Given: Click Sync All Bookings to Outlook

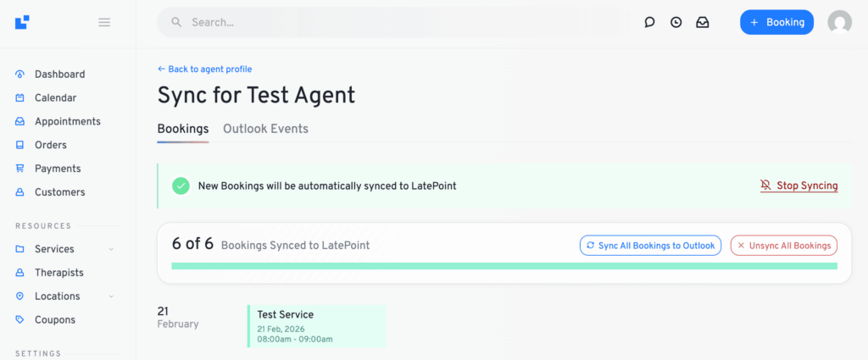Looking at the screenshot, I should click(650, 246).
